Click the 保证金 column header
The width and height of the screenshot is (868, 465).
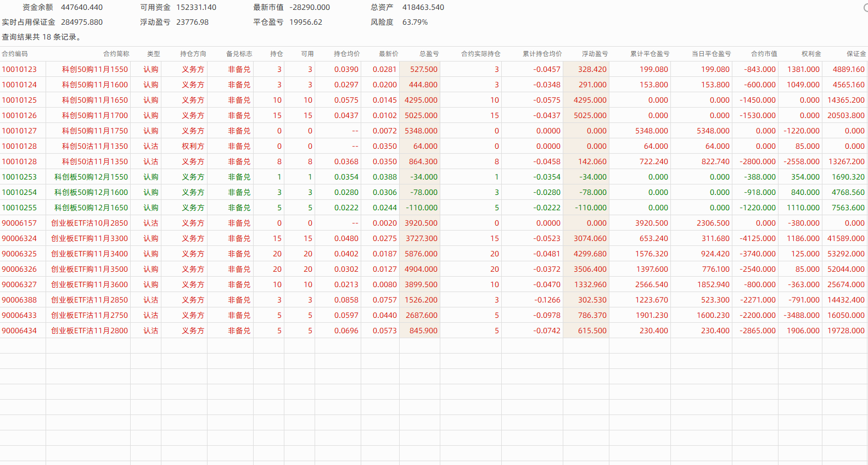pos(855,54)
